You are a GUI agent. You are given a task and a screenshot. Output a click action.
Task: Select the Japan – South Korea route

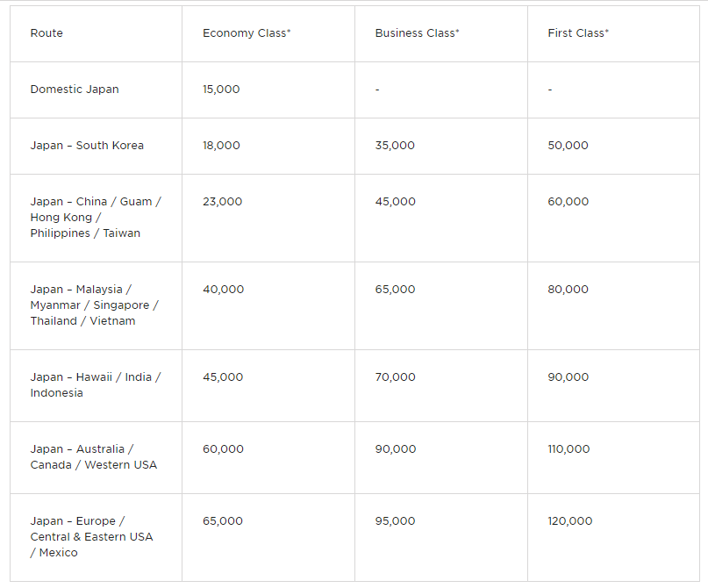[87, 146]
